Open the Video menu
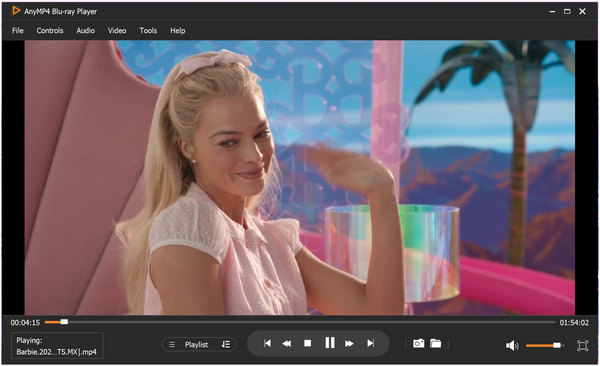 click(x=117, y=31)
